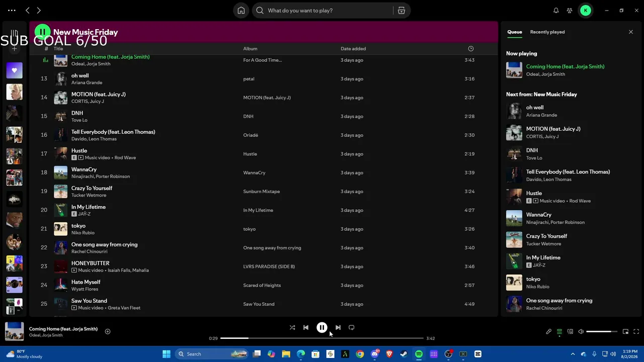Close the queue side panel
The width and height of the screenshot is (644, 362).
point(631,32)
